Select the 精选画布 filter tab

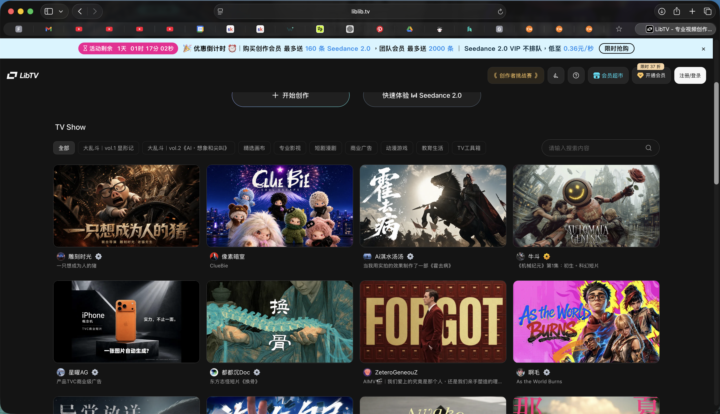254,148
